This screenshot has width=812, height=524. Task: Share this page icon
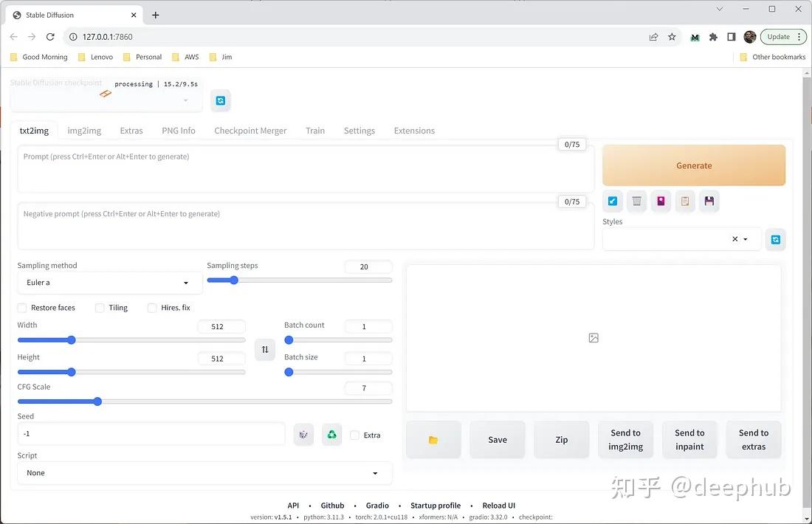pyautogui.click(x=653, y=37)
